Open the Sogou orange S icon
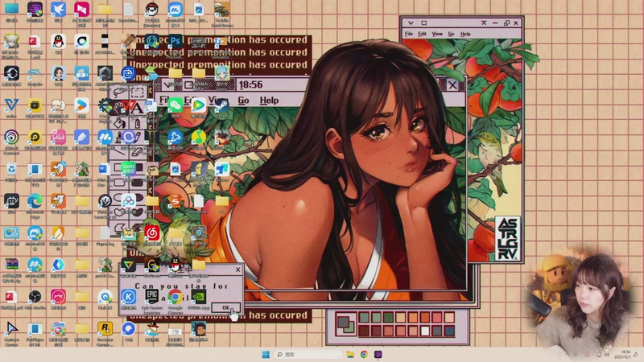 point(175,202)
